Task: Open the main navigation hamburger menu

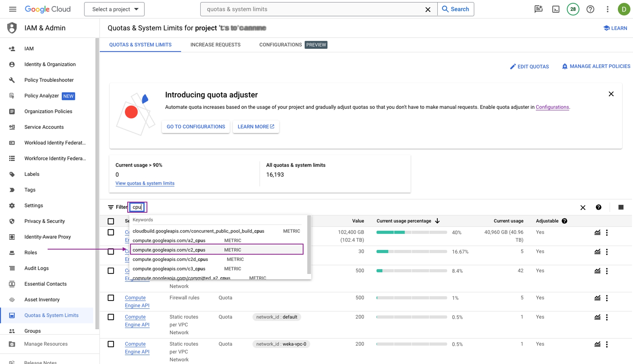Action: 13,9
